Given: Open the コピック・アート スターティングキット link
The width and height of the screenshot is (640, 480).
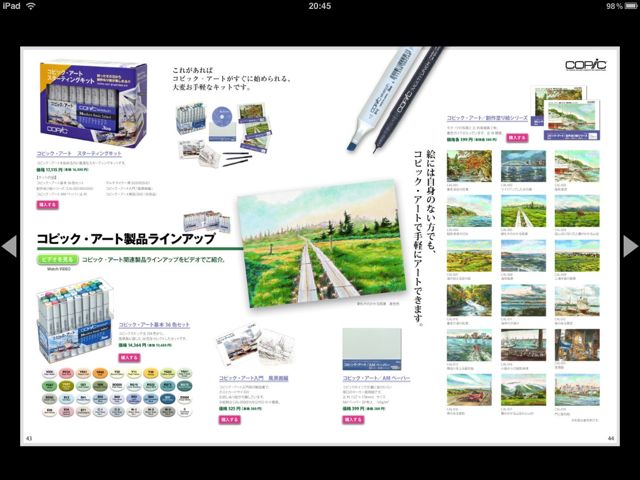Looking at the screenshot, I should [x=79, y=154].
